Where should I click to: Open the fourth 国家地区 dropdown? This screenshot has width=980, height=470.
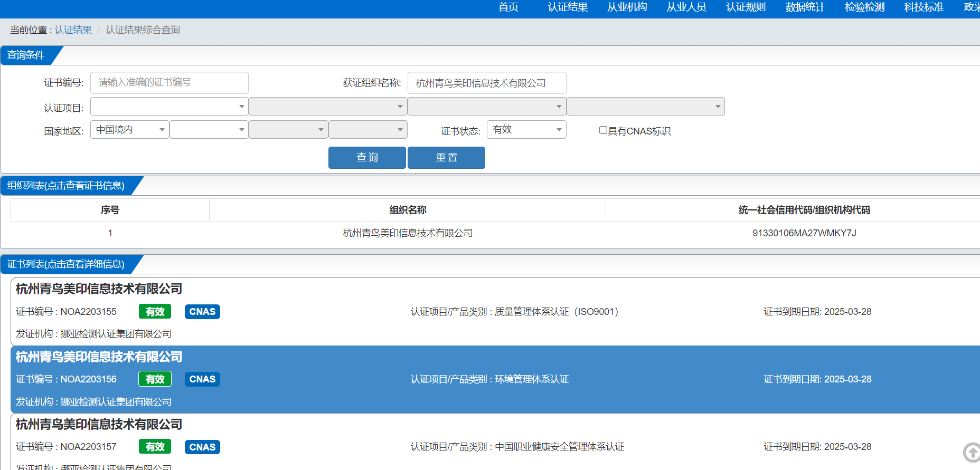coord(368,130)
